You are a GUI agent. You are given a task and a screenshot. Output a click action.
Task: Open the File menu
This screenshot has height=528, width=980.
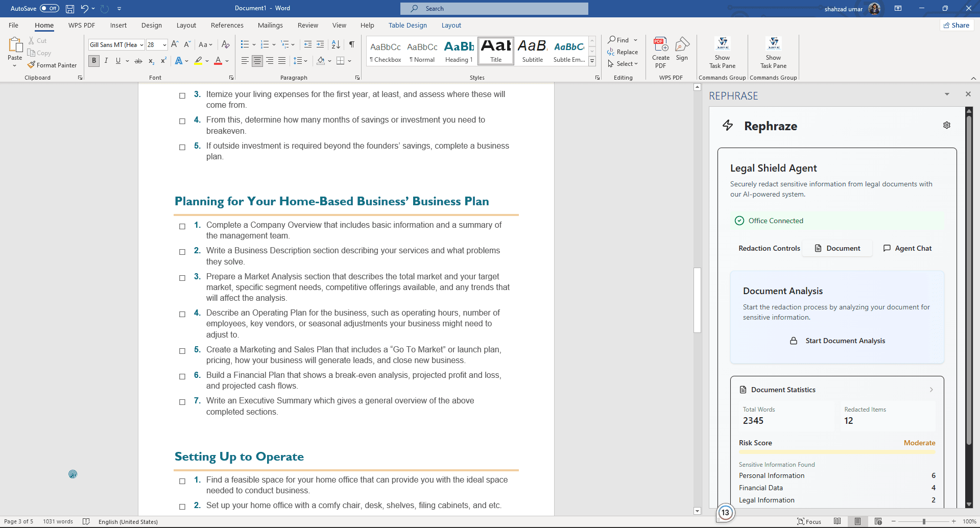[x=13, y=25]
